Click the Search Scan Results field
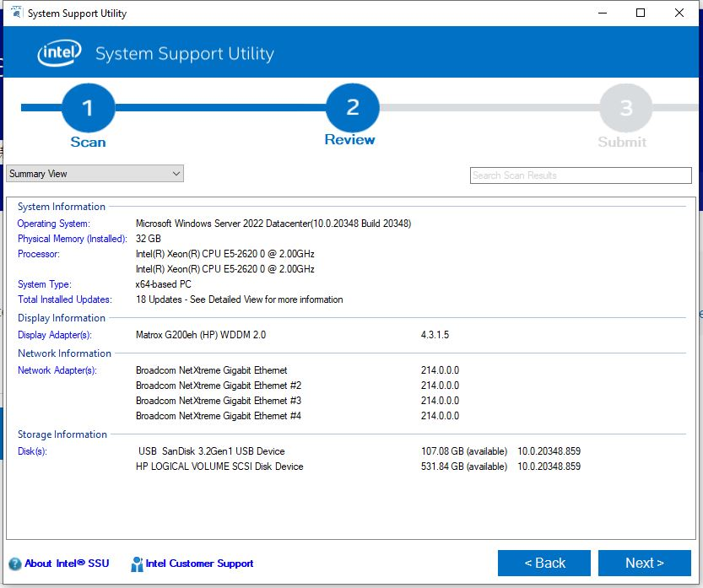This screenshot has width=703, height=588. pyautogui.click(x=581, y=175)
